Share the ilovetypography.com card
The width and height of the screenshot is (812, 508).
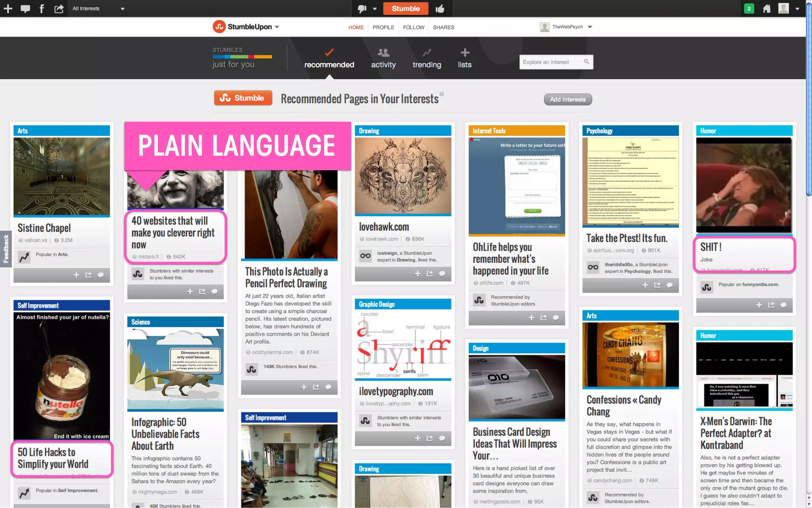pyautogui.click(x=430, y=438)
